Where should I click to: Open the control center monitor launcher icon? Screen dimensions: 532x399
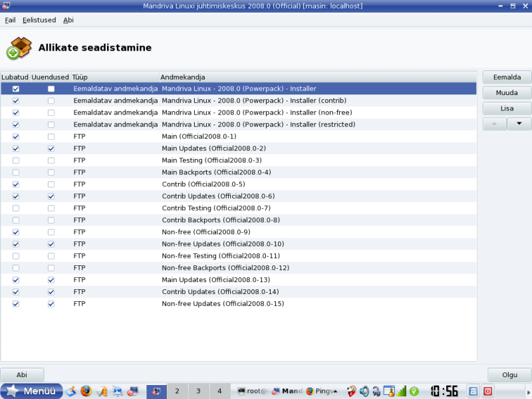[x=132, y=391]
